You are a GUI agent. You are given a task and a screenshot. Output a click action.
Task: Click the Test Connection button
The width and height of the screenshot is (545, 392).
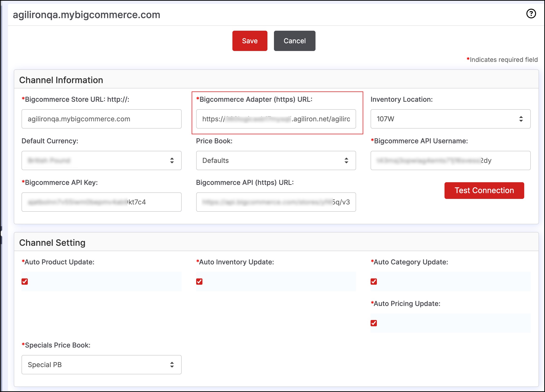(x=484, y=190)
